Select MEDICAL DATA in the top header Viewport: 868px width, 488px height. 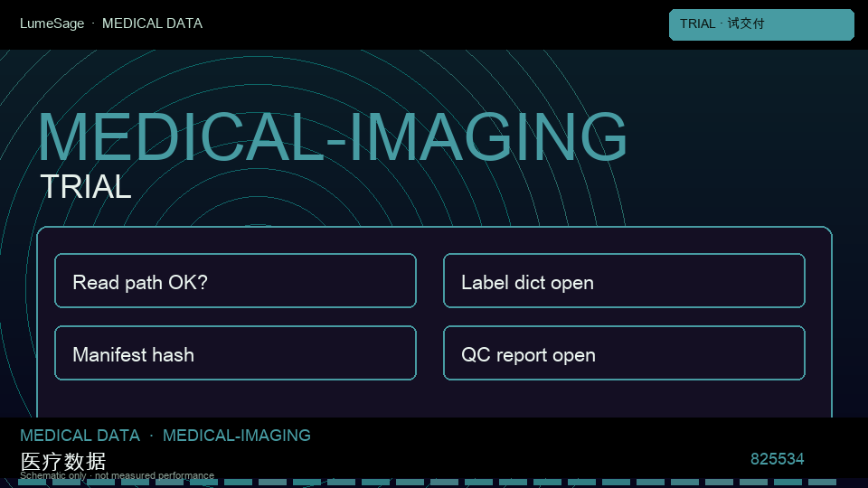tap(152, 23)
